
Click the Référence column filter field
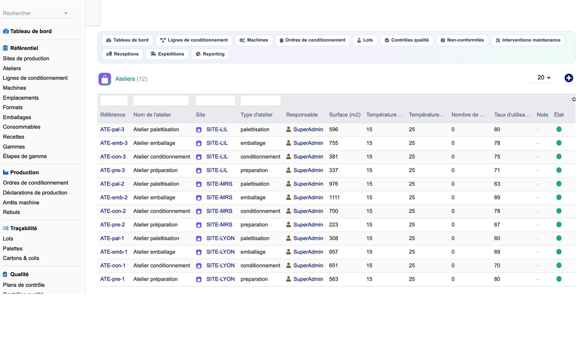coord(114,100)
